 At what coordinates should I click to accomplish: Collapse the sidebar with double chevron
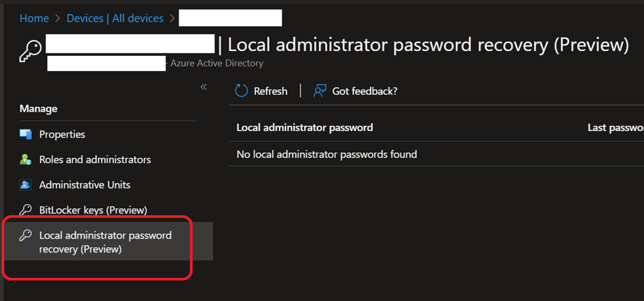(203, 87)
